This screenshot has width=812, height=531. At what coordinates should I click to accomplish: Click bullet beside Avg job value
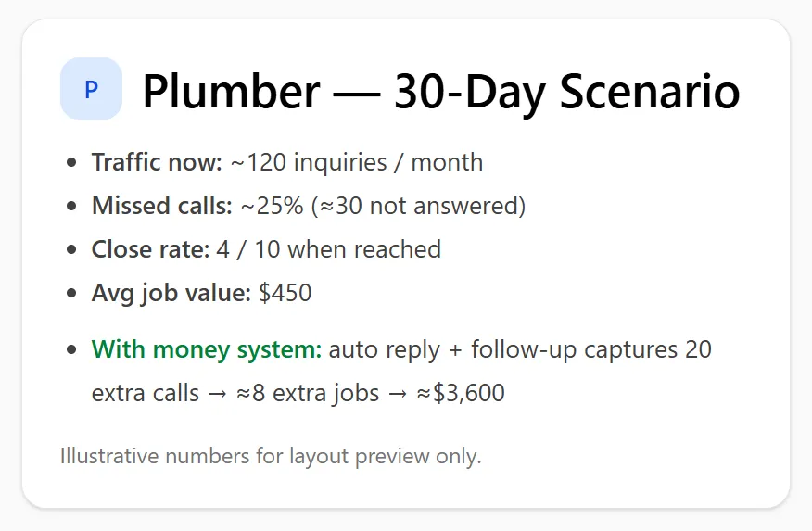72,293
